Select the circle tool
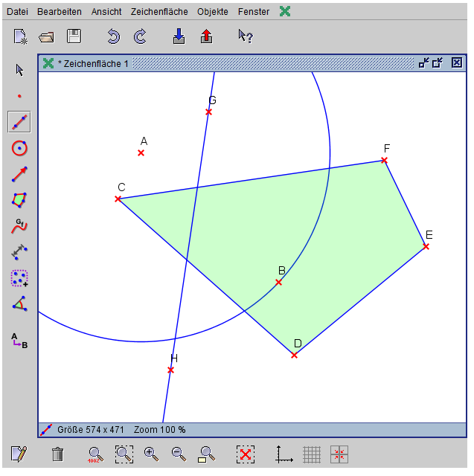 click(19, 148)
